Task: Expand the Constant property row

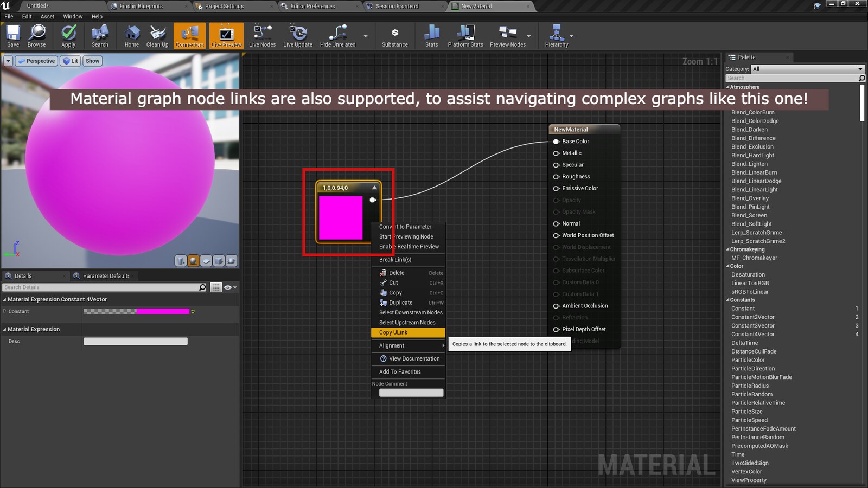Action: (5, 311)
